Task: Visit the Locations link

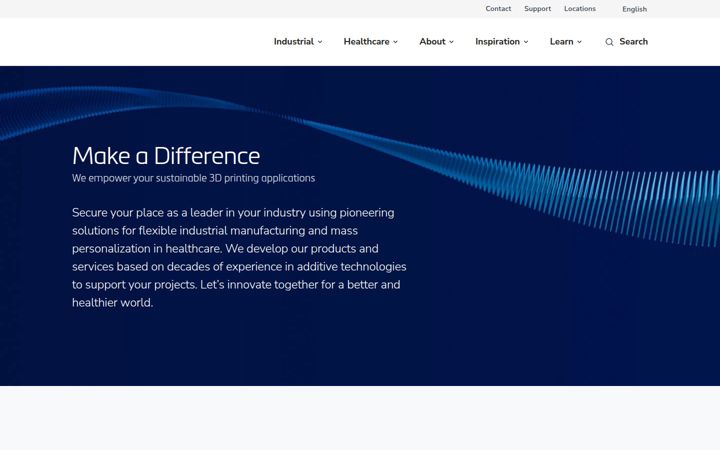Action: [x=580, y=9]
